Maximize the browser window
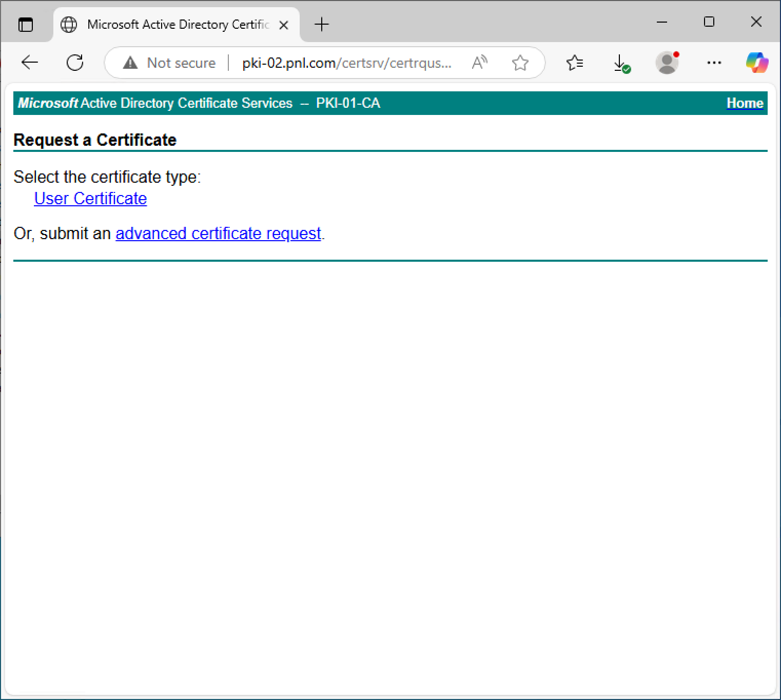The image size is (781, 700). pos(709,22)
